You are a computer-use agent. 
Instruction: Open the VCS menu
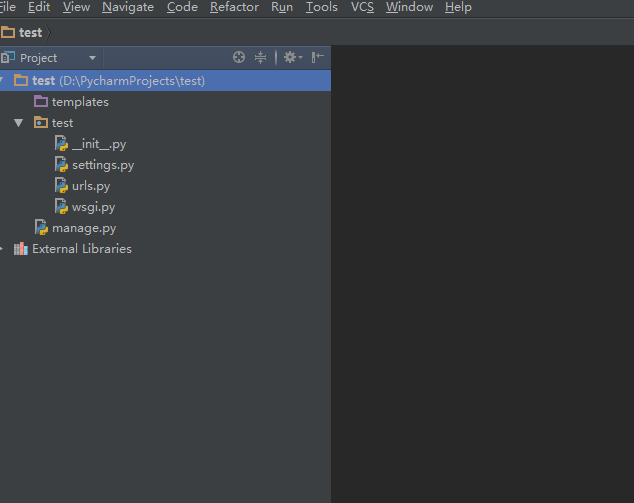pyautogui.click(x=362, y=7)
